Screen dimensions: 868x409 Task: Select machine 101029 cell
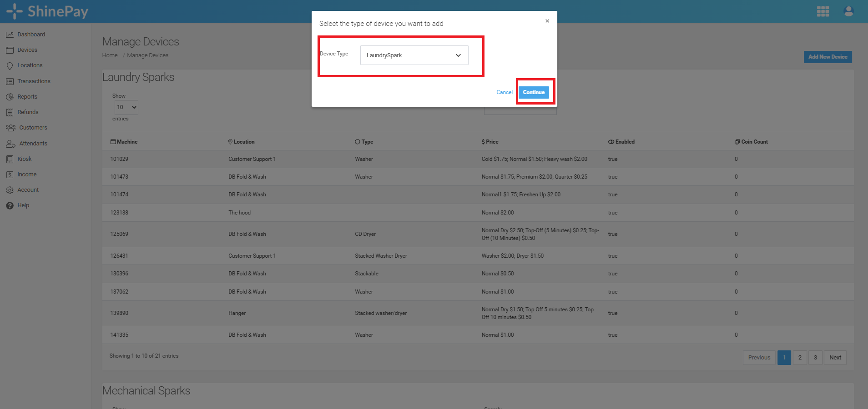click(119, 159)
